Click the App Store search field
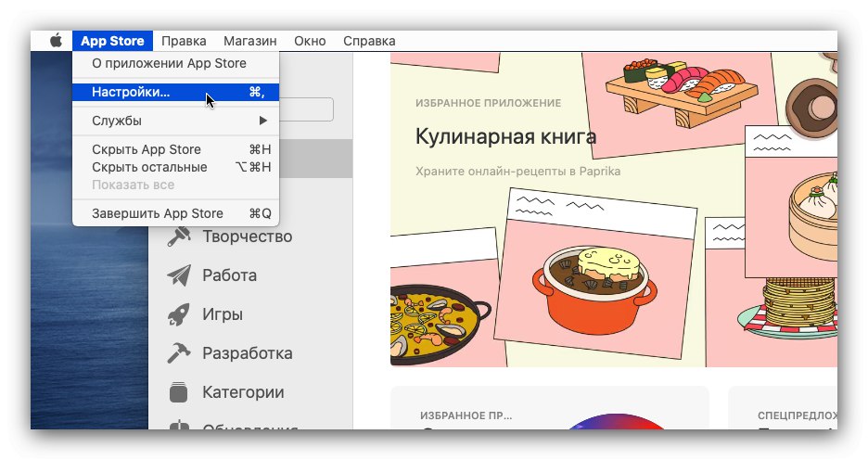Screen dimensions: 868x460 (x=306, y=109)
